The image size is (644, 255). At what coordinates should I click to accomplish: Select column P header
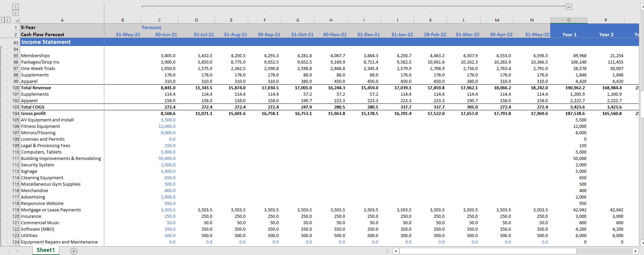point(606,20)
